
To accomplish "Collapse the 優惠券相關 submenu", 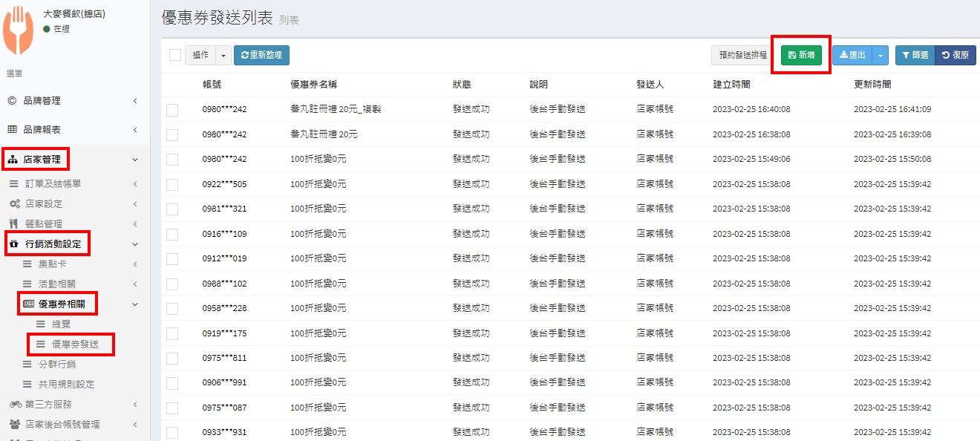I will (x=134, y=304).
